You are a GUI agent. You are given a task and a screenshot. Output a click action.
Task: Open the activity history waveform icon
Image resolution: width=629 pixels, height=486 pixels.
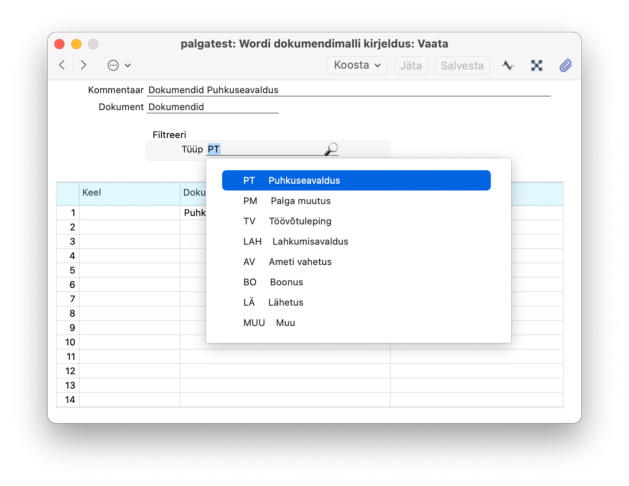coord(508,65)
